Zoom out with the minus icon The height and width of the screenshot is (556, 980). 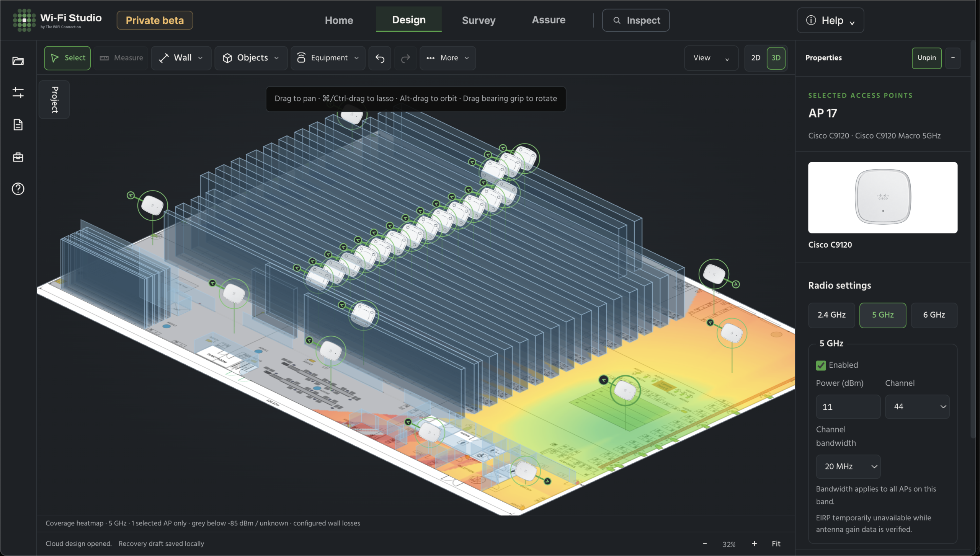coord(705,543)
